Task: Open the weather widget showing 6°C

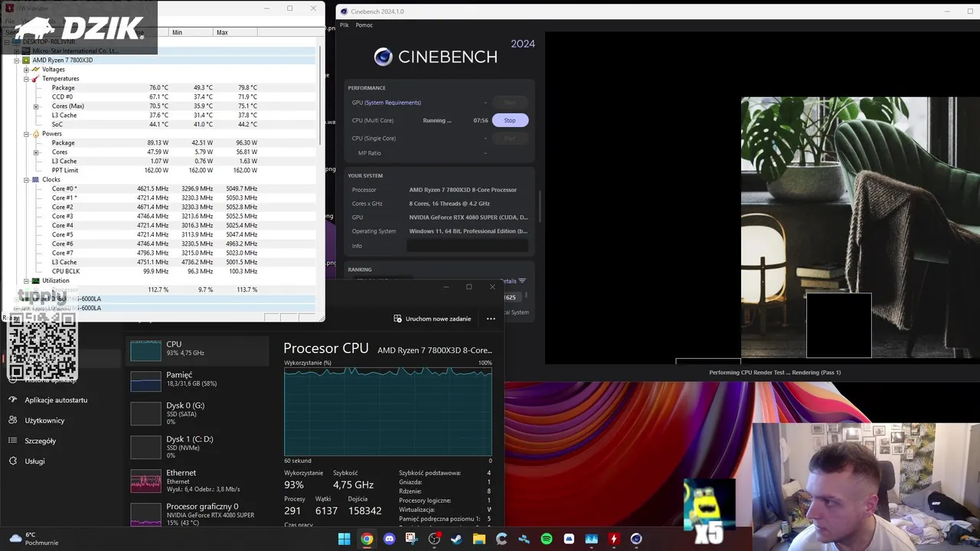Action: pyautogui.click(x=34, y=539)
